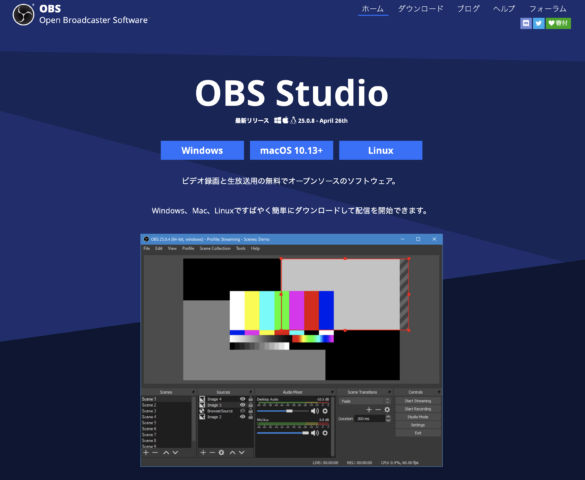Image resolution: width=585 pixels, height=480 pixels.
Task: Open the Edit menu in OBS window
Action: tap(159, 248)
